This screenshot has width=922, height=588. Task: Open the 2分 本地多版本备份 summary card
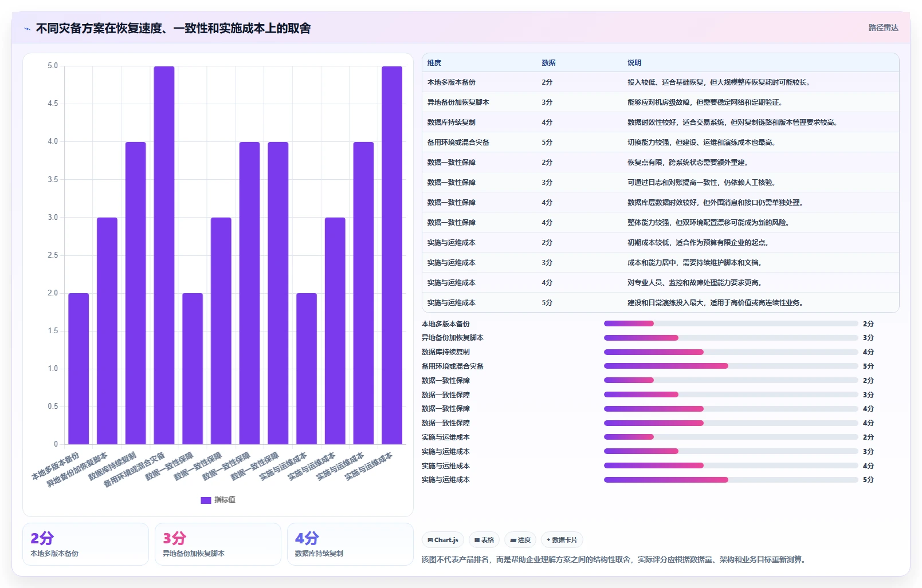pyautogui.click(x=85, y=544)
